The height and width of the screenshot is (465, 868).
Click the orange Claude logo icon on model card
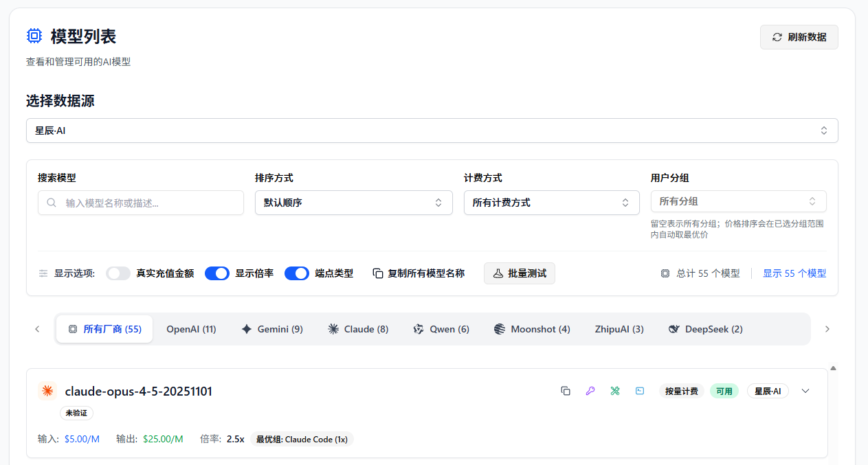click(x=47, y=391)
